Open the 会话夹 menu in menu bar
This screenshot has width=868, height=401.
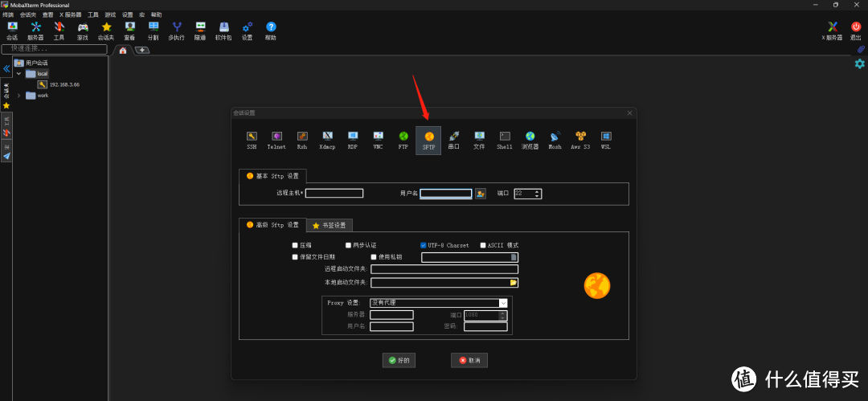27,15
